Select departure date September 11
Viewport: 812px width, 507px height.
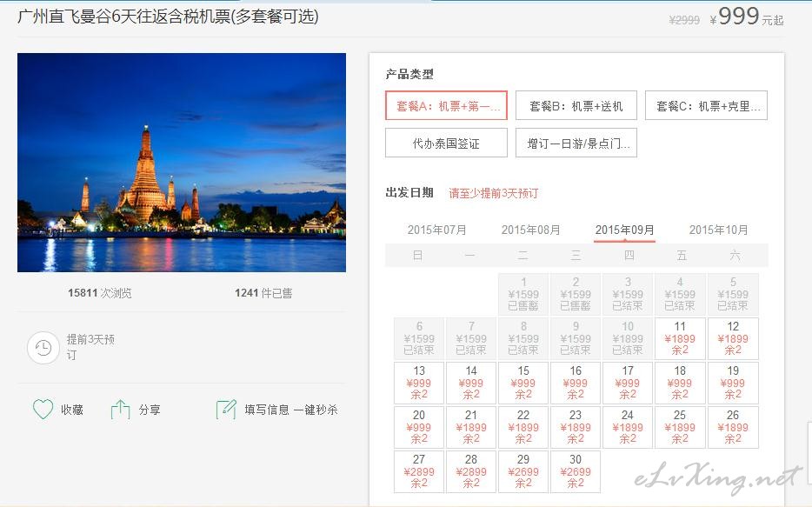coord(680,338)
